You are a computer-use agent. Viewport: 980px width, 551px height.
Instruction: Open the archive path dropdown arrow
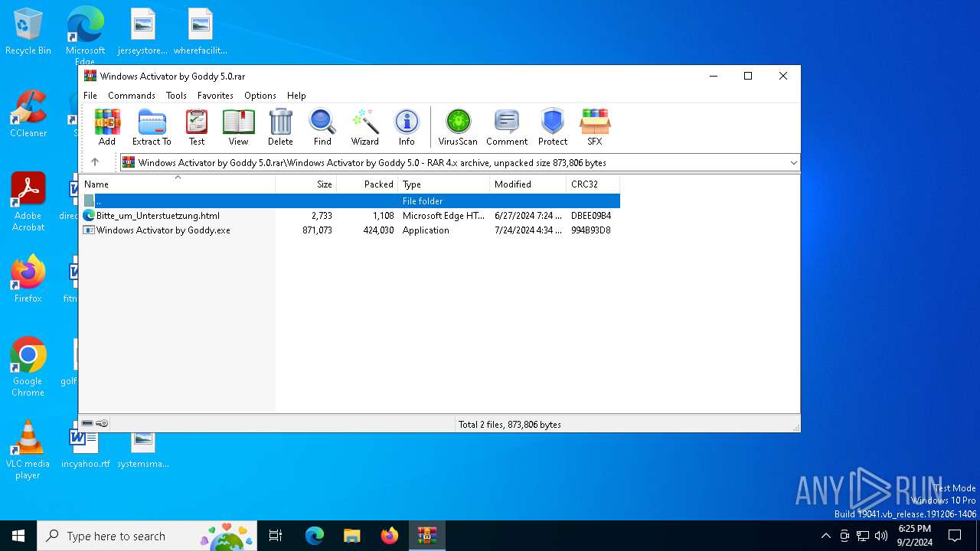click(793, 162)
